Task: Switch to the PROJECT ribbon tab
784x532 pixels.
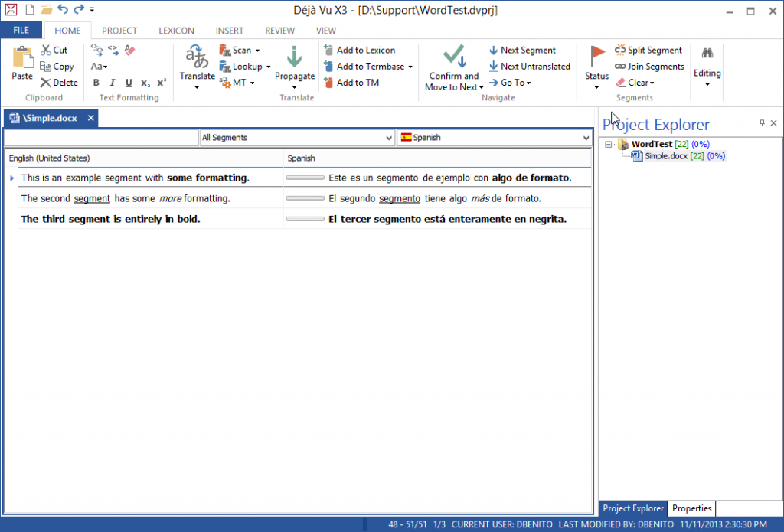Action: 119,31
